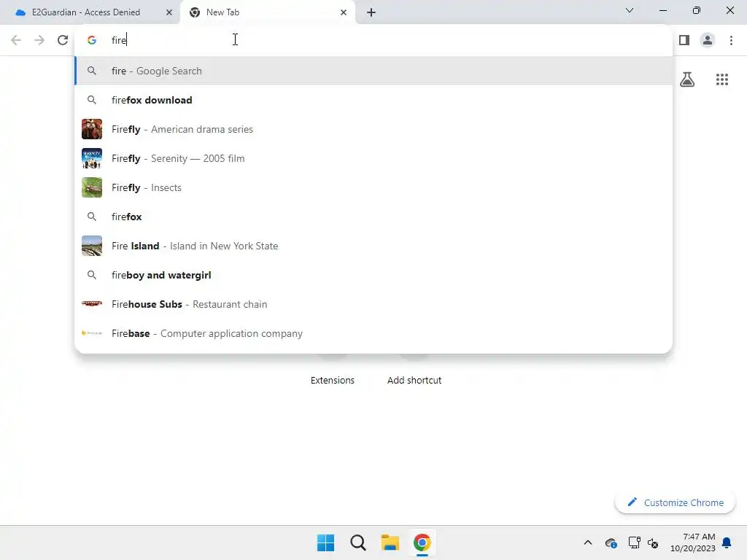Click the Google G icon in omnibox

92,40
